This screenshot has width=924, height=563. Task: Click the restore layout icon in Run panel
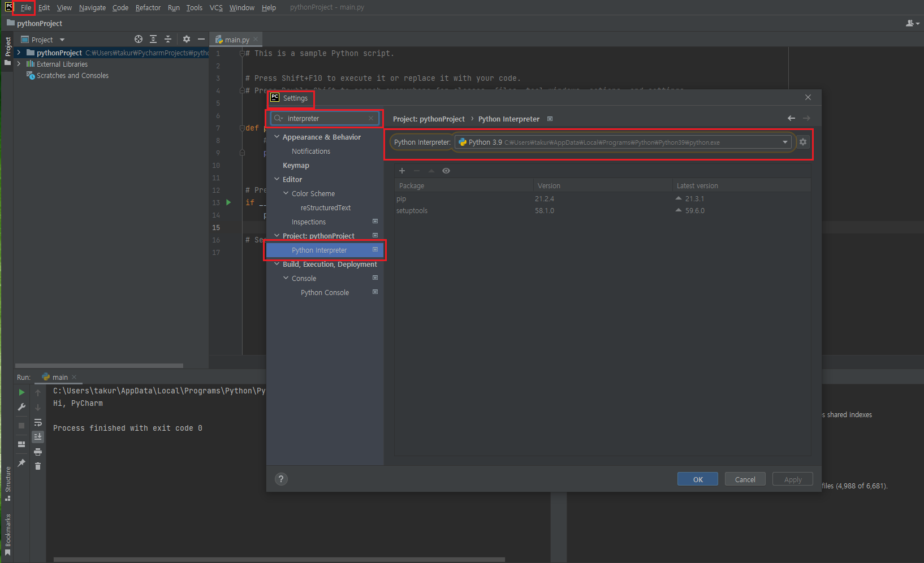[21, 444]
